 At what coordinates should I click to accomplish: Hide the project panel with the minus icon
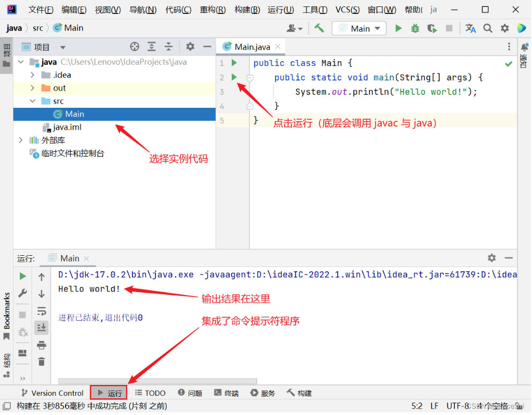pos(208,47)
